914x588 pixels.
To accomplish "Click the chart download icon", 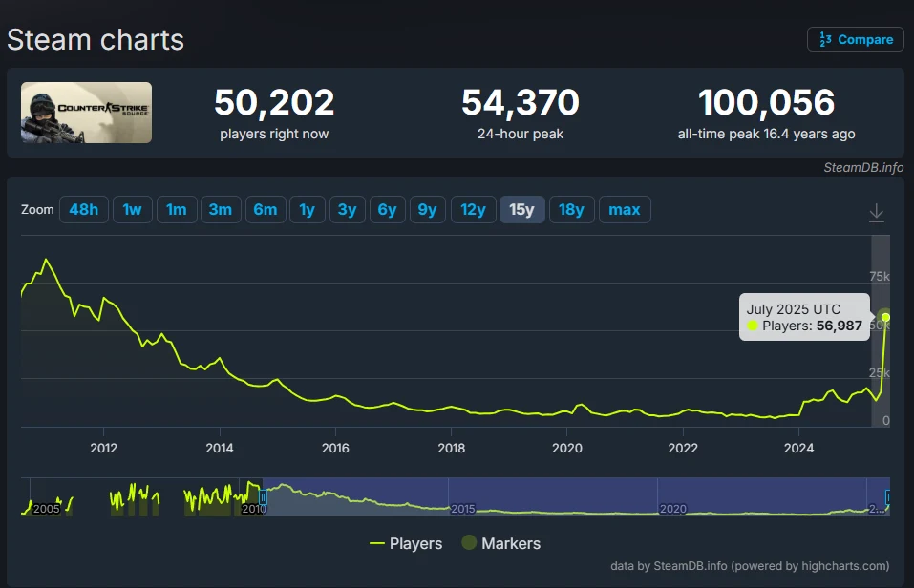I will point(876,213).
